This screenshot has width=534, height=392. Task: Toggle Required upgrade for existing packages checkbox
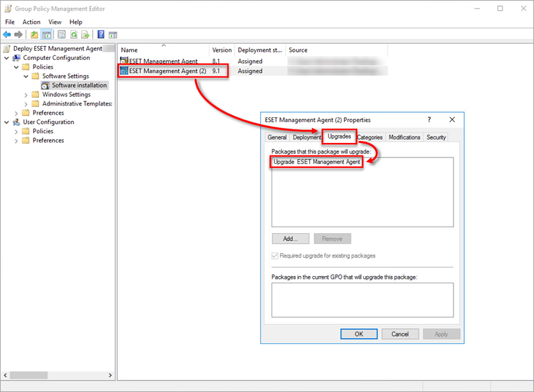275,256
